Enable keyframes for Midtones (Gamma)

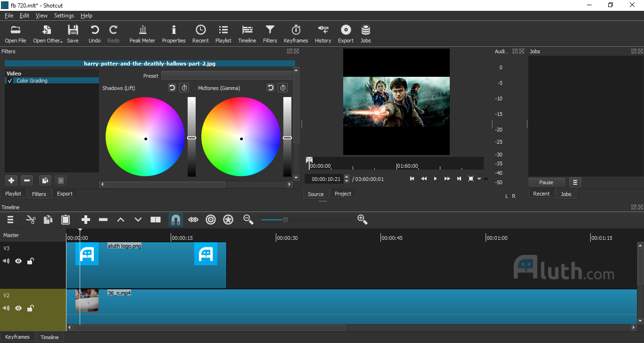[x=282, y=88]
